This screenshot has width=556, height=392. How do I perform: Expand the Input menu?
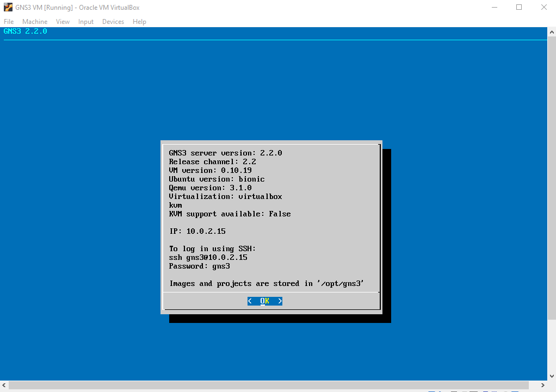click(x=86, y=22)
